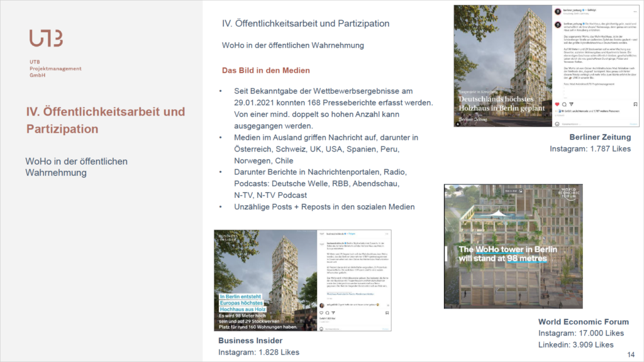Click the text 'Norwegen, Chile'

coord(264,160)
